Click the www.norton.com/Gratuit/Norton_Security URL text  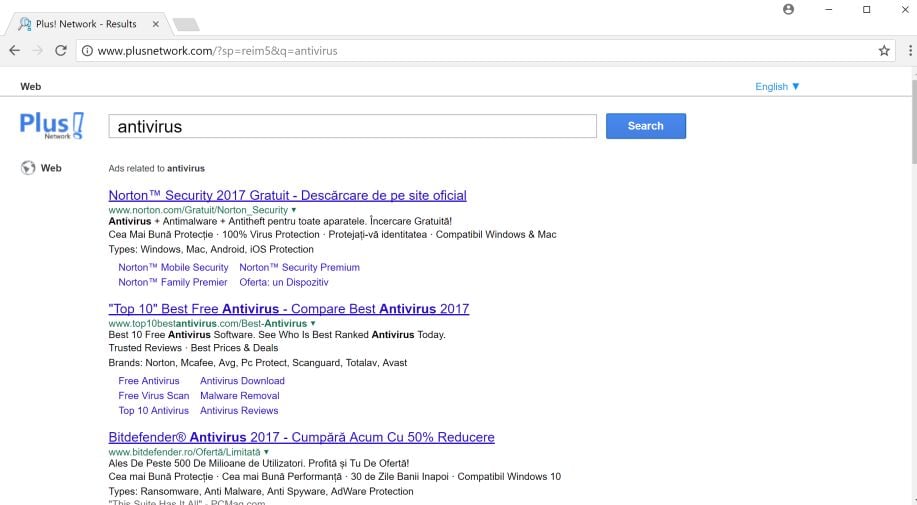pos(198,210)
